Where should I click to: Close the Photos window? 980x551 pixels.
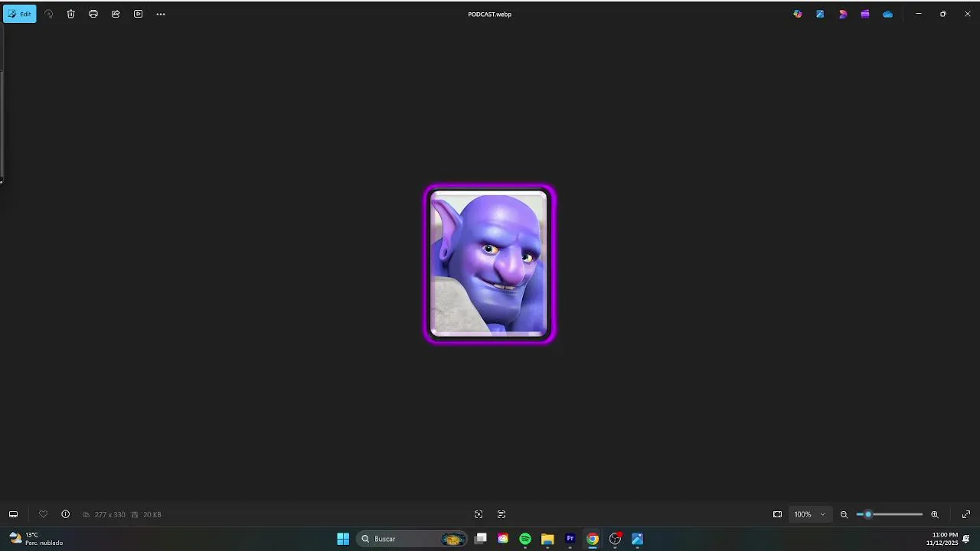tap(967, 14)
